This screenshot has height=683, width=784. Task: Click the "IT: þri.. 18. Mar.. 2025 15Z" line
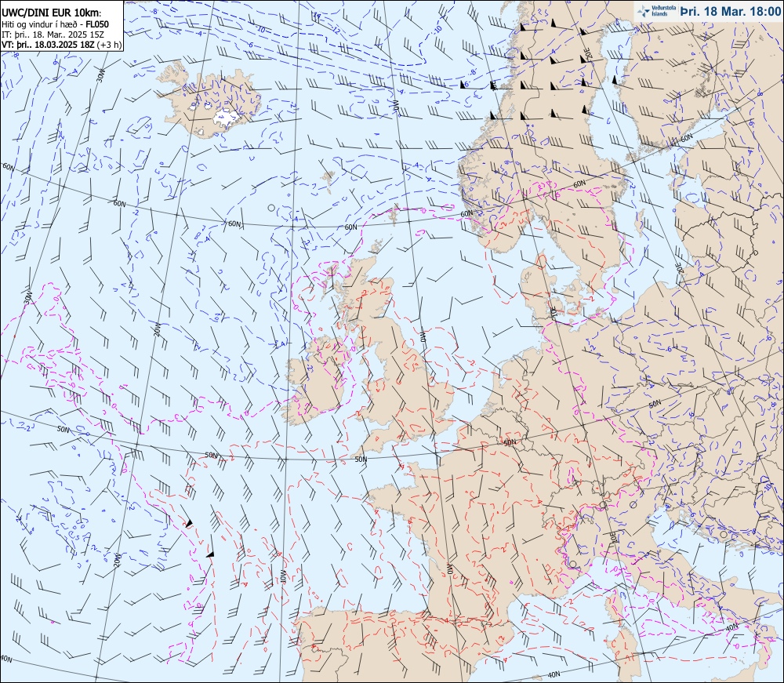click(53, 34)
